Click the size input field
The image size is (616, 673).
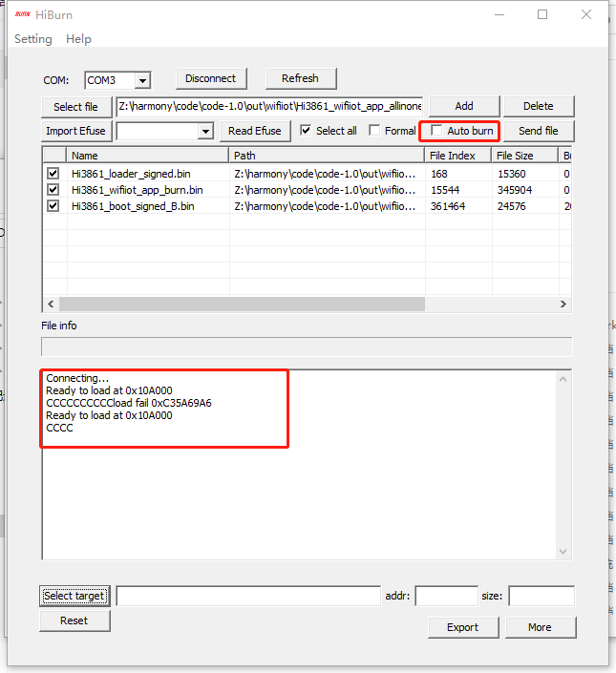click(x=542, y=597)
